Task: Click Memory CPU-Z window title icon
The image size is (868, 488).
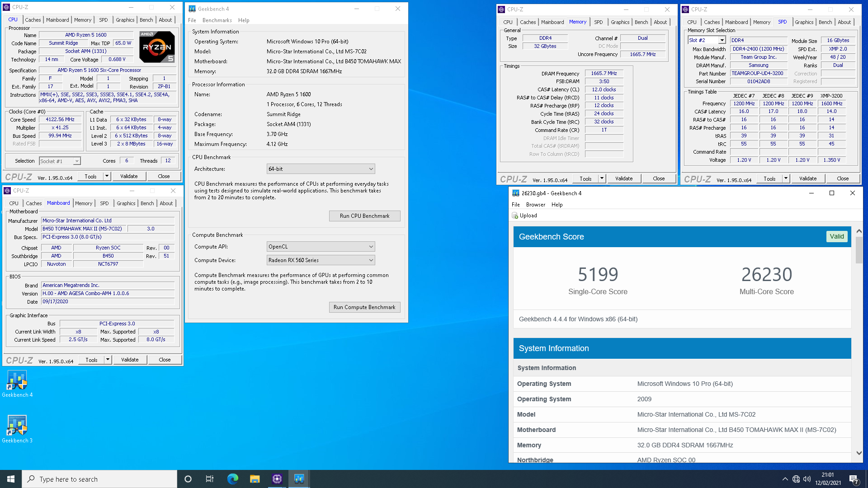Action: 501,9
